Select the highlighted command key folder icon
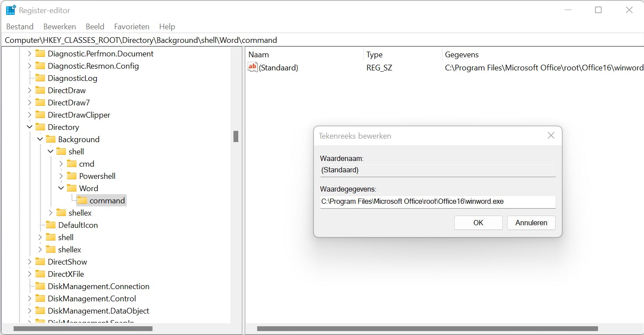This screenshot has height=335, width=644. [82, 201]
